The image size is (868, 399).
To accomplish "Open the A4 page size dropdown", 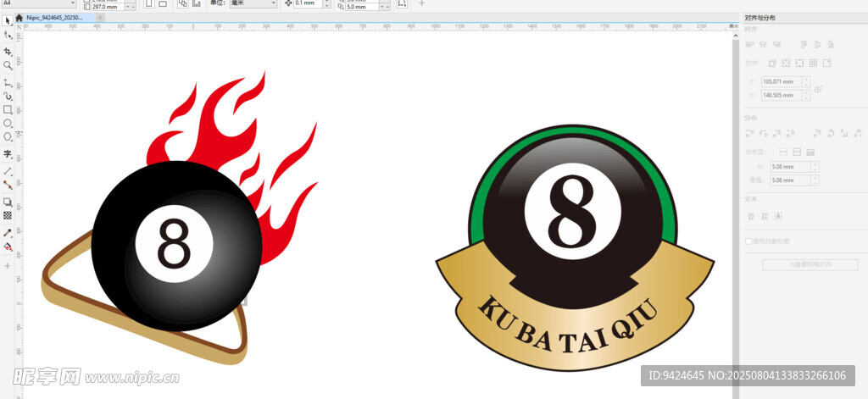I will (38, 3).
